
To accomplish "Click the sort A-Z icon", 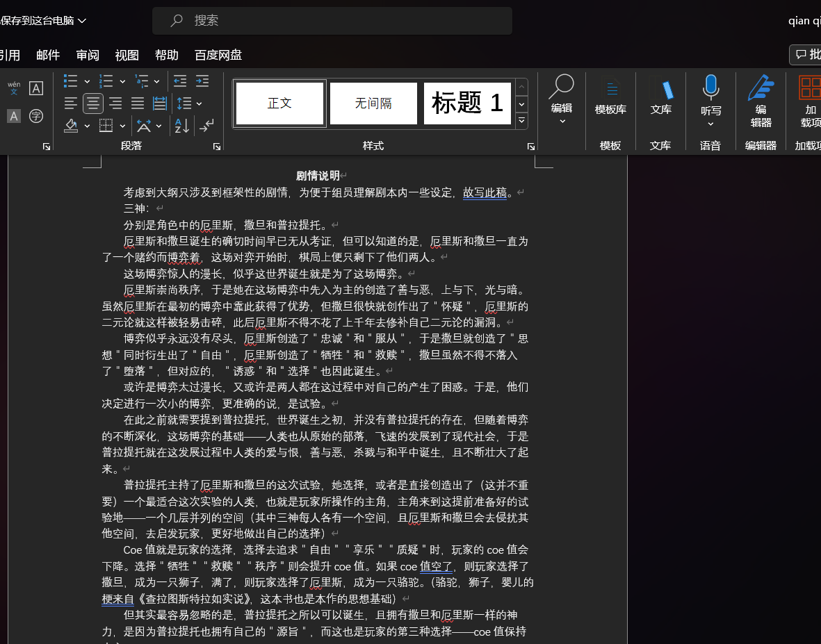I will 181,126.
